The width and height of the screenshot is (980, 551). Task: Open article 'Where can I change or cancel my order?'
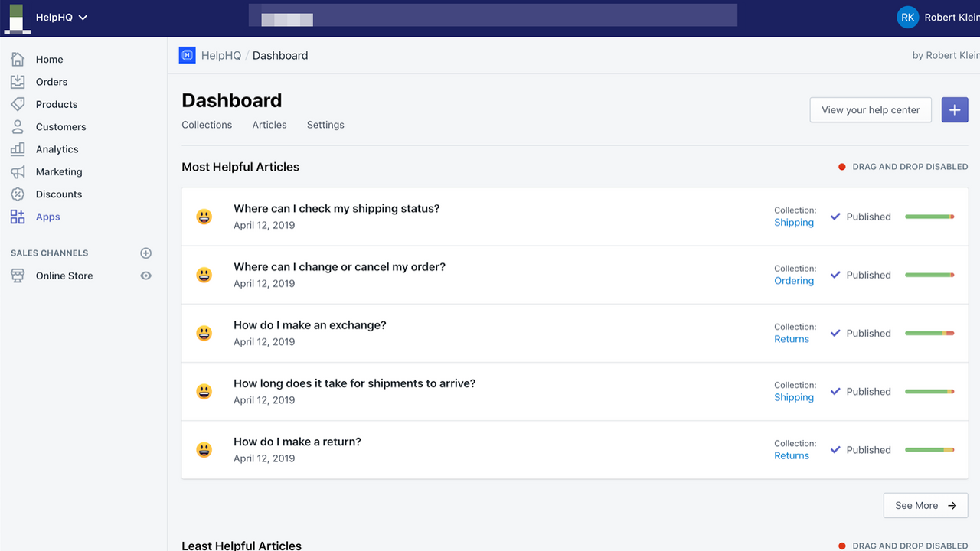coord(339,266)
